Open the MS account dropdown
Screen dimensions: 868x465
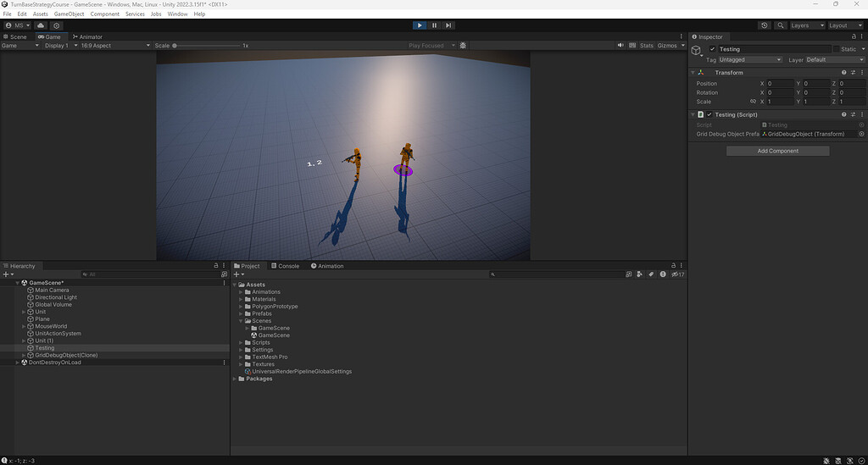17,25
